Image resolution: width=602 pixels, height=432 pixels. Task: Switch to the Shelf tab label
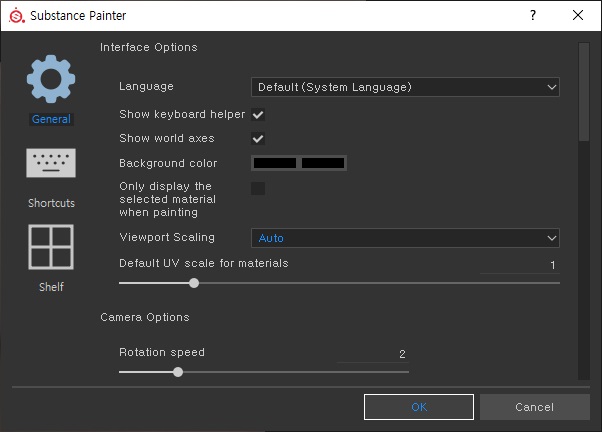coord(51,287)
